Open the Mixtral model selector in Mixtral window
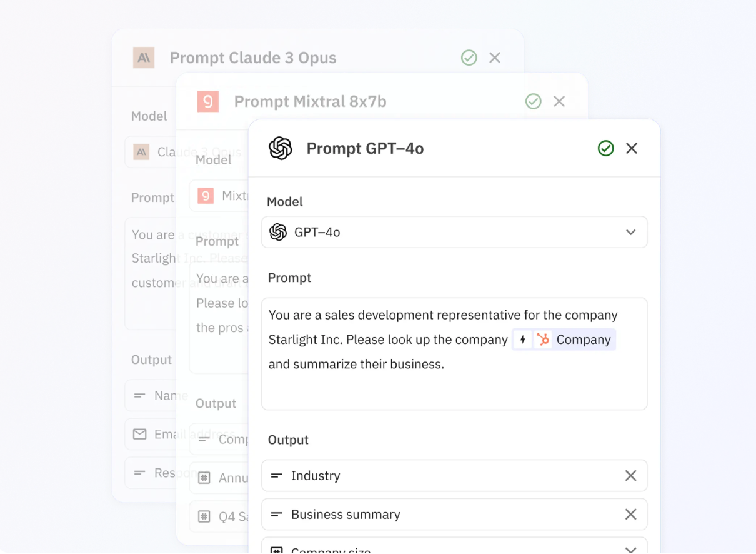The width and height of the screenshot is (756, 554). pos(219,196)
